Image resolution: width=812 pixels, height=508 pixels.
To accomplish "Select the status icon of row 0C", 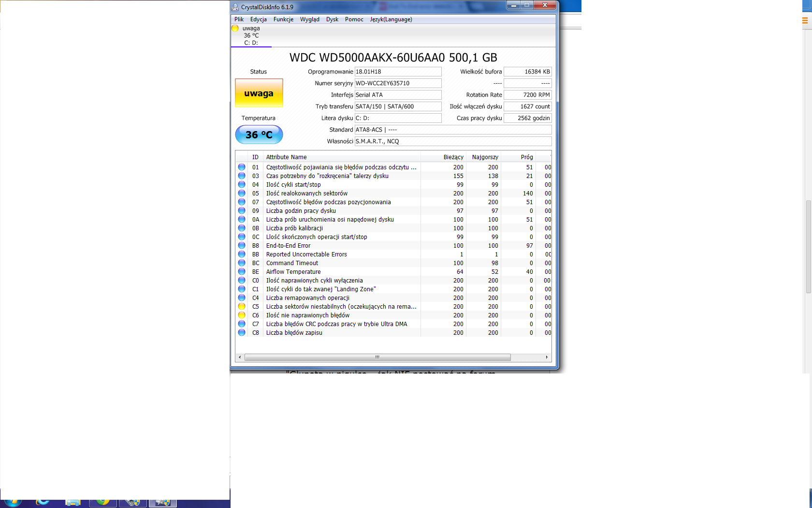I will point(242,237).
